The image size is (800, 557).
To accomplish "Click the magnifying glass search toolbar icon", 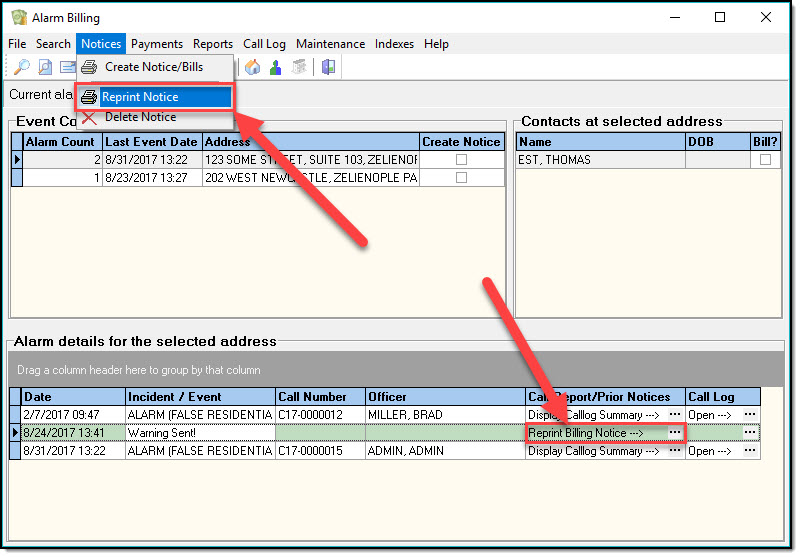I will click(21, 67).
